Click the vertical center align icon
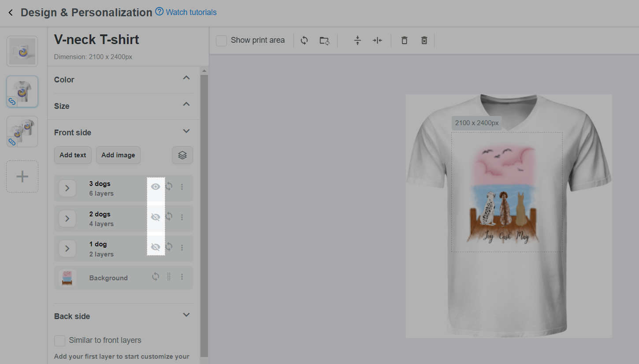Image resolution: width=639 pixels, height=364 pixels. coord(357,41)
